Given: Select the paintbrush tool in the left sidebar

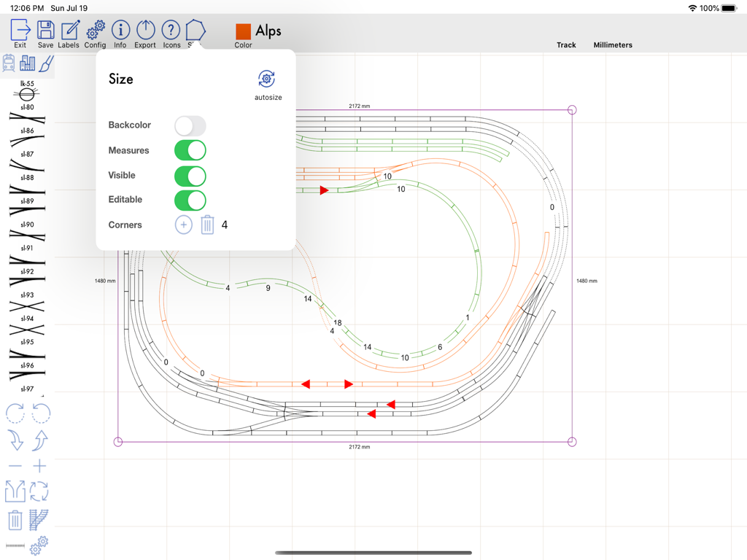Looking at the screenshot, I should click(x=44, y=63).
